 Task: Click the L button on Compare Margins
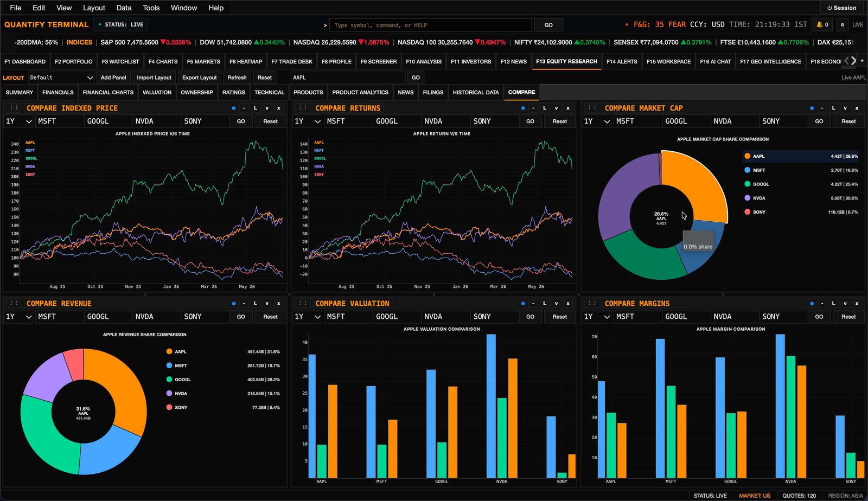(834, 303)
